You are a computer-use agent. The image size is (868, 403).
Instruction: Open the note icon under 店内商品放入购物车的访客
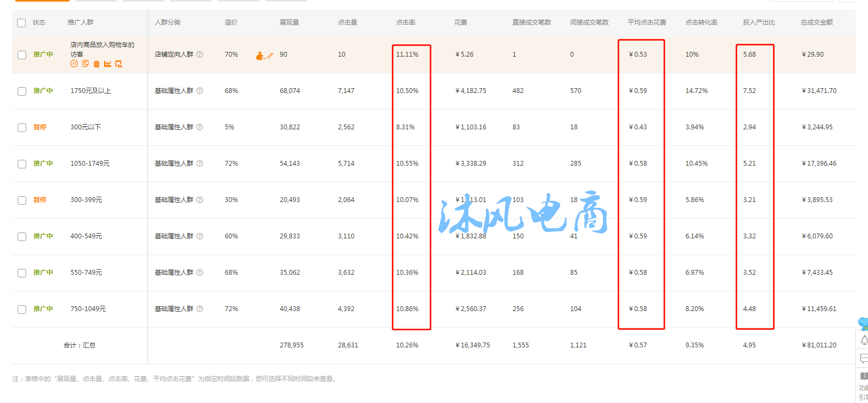(x=85, y=64)
